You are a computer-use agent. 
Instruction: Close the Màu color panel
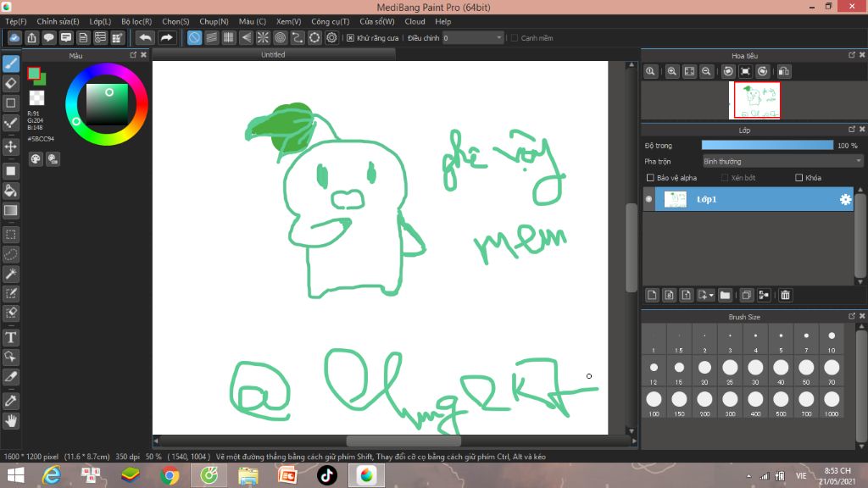[144, 55]
